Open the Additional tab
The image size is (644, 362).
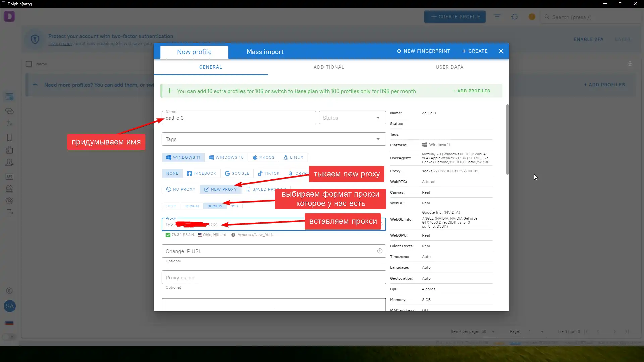pos(329,67)
